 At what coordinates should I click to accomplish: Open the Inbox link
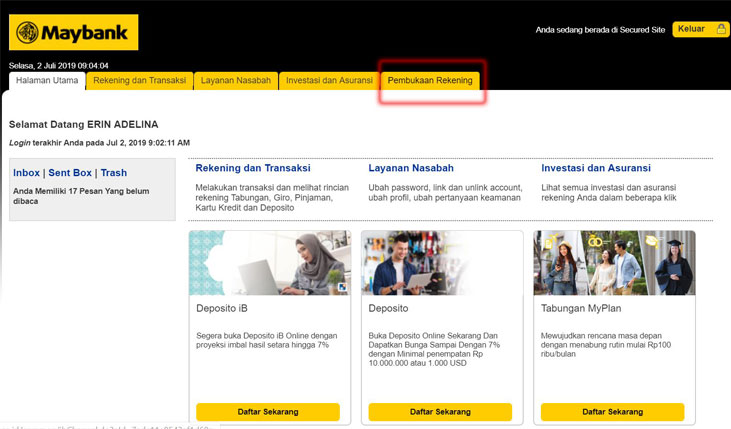click(26, 173)
